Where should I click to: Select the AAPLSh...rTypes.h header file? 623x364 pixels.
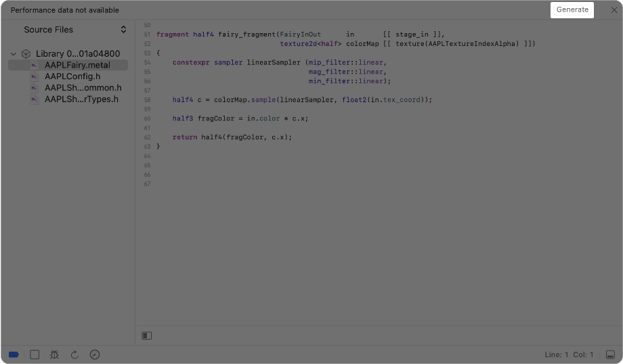(x=81, y=99)
